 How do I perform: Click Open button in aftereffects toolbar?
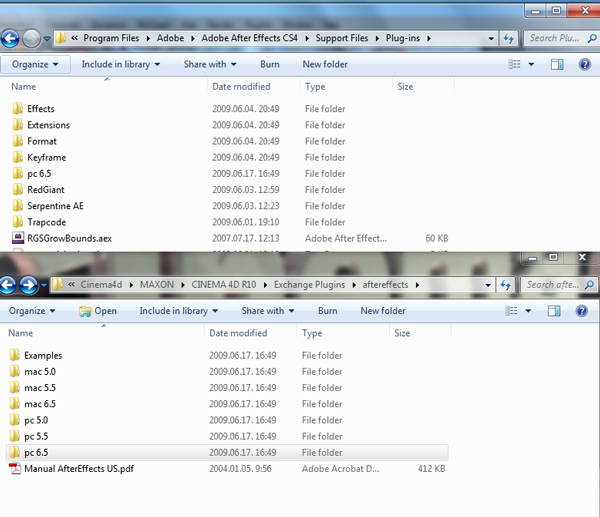tap(98, 311)
